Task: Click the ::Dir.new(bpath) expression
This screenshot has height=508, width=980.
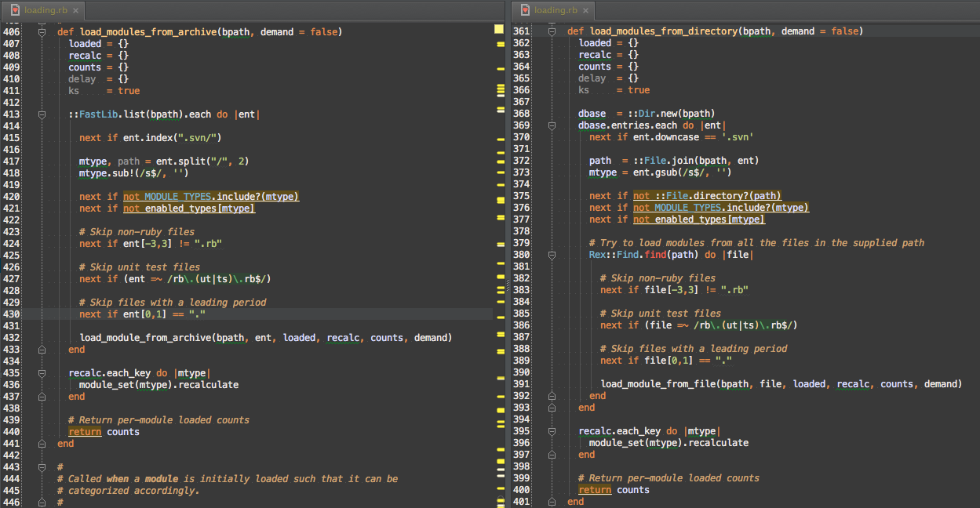Action: pyautogui.click(x=670, y=114)
